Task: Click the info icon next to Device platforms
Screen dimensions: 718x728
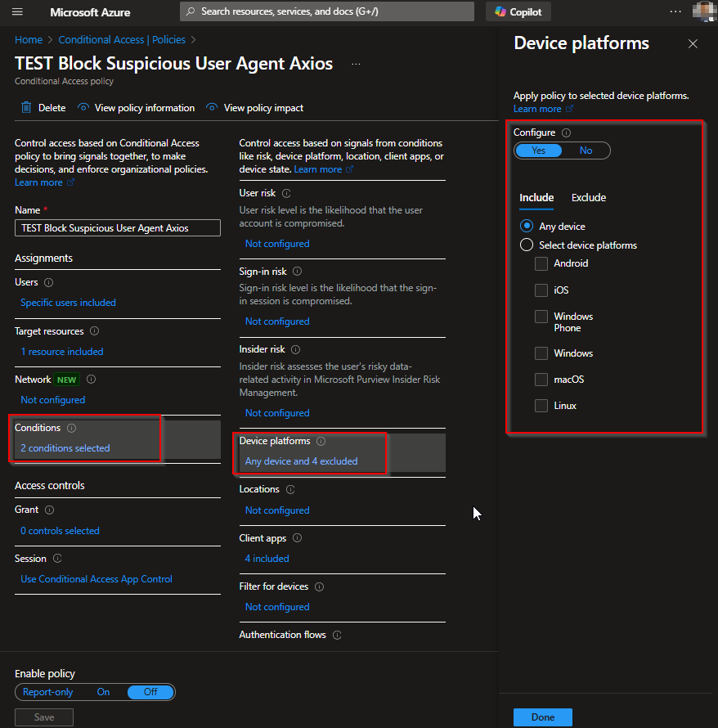Action: point(321,441)
